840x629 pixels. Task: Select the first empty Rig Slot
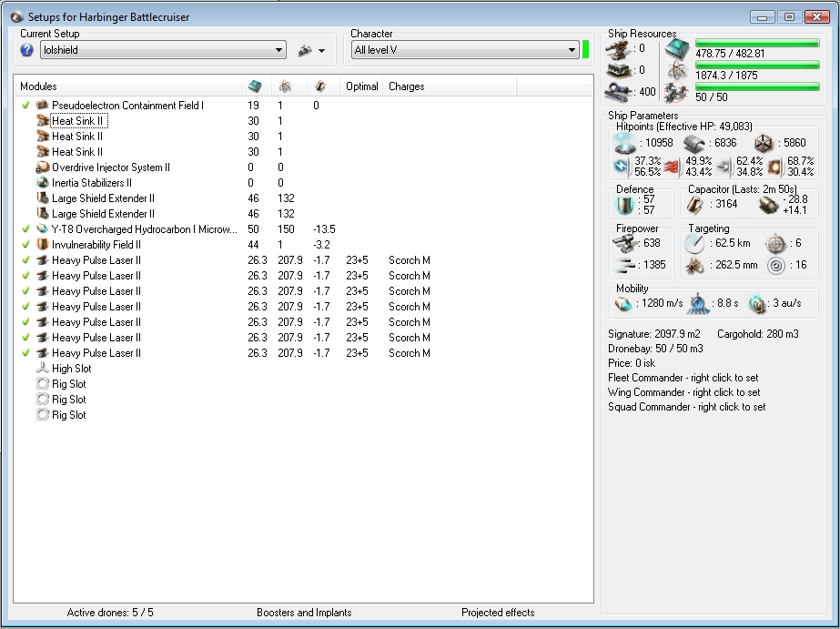click(68, 383)
